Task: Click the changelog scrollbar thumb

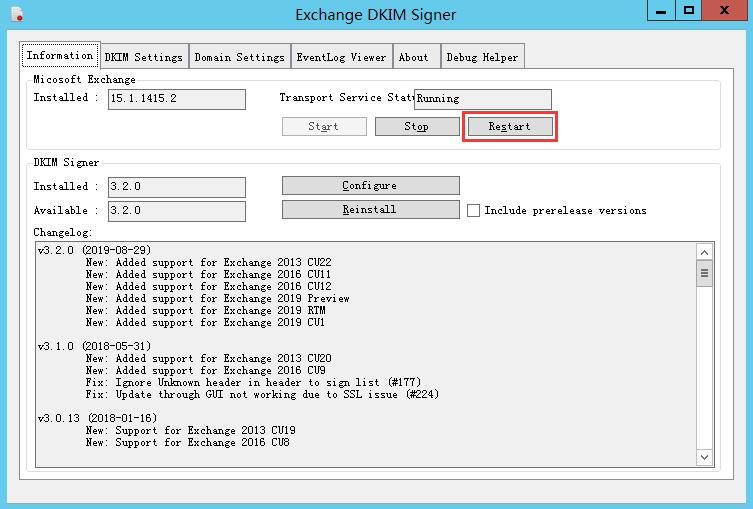Action: [x=704, y=272]
